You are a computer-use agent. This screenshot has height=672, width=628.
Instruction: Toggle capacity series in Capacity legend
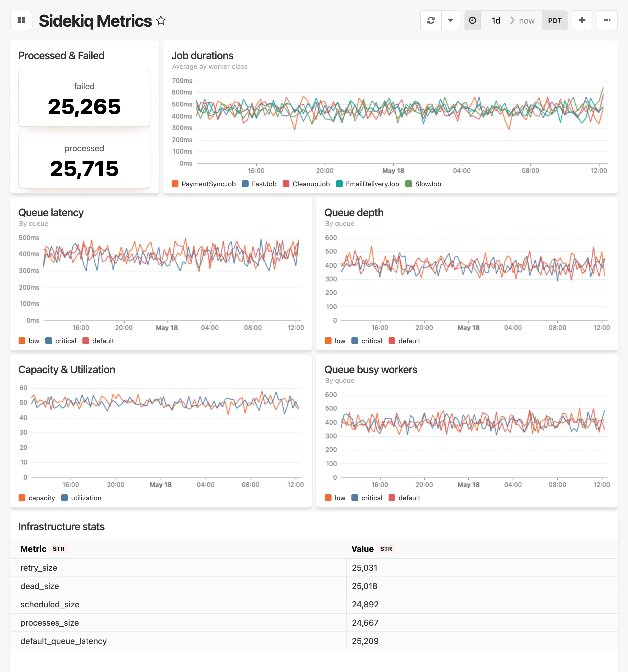37,497
